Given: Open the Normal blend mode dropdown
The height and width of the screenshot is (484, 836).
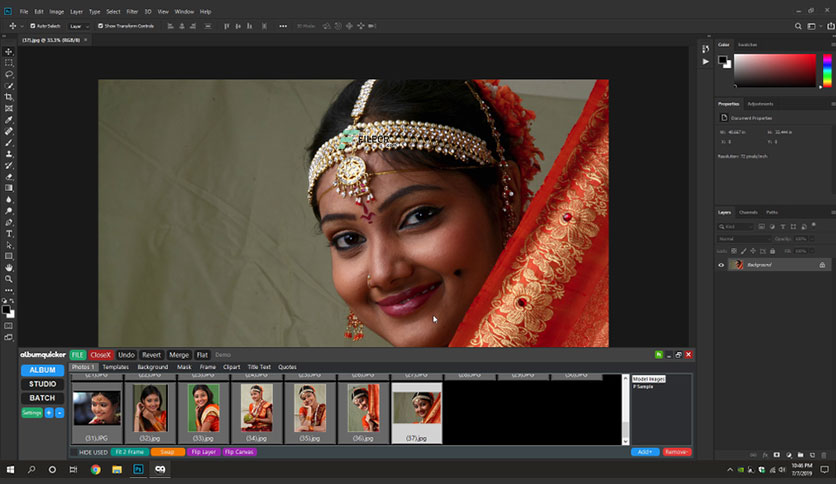Looking at the screenshot, I should click(744, 239).
